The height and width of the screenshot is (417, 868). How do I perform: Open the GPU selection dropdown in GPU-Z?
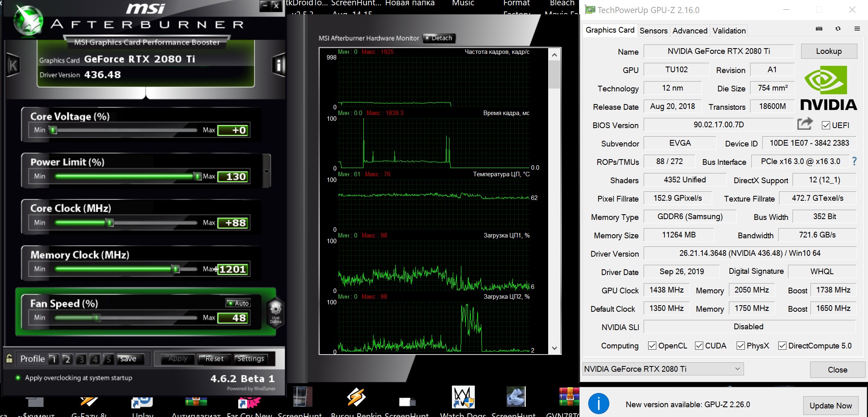coord(662,369)
